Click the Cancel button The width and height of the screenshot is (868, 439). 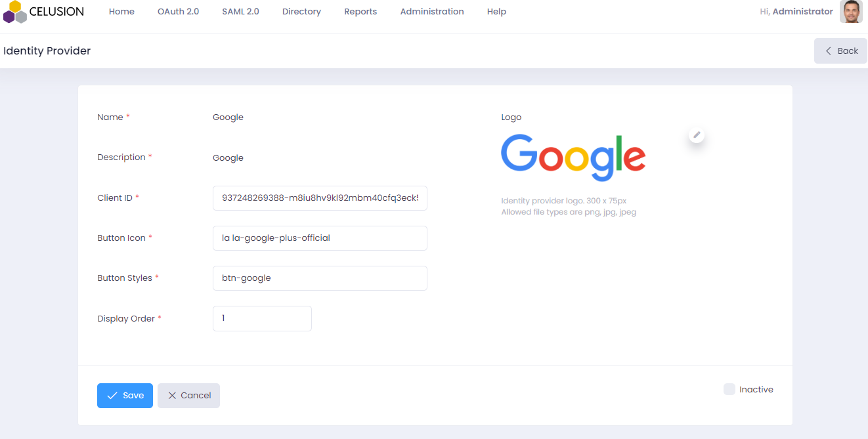tap(188, 396)
